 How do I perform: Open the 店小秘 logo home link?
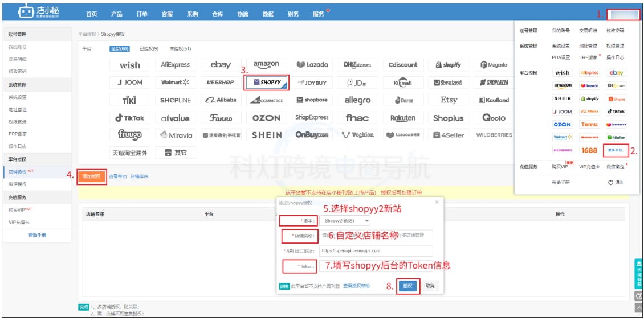tap(43, 12)
